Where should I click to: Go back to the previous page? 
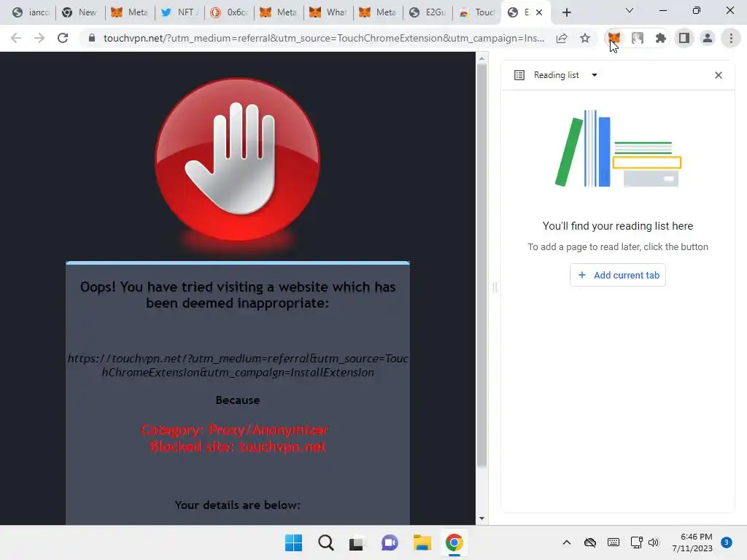(16, 38)
